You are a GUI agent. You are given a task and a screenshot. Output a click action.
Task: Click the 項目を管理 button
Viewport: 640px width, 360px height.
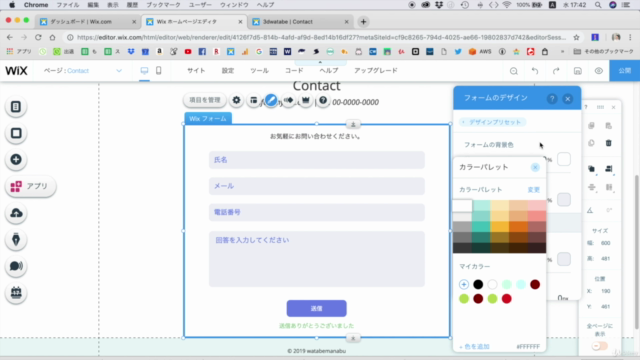[x=205, y=100]
